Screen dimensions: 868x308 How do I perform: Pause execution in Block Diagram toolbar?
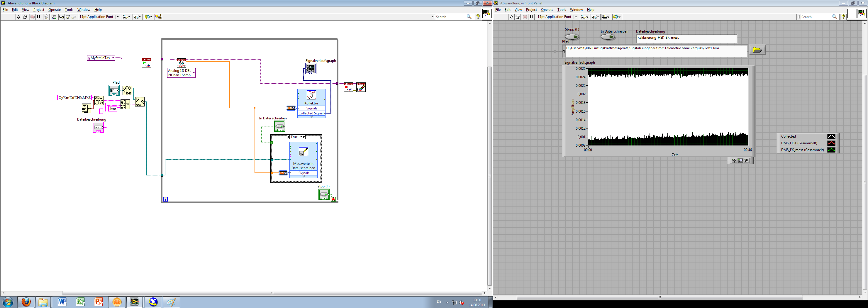(39, 17)
